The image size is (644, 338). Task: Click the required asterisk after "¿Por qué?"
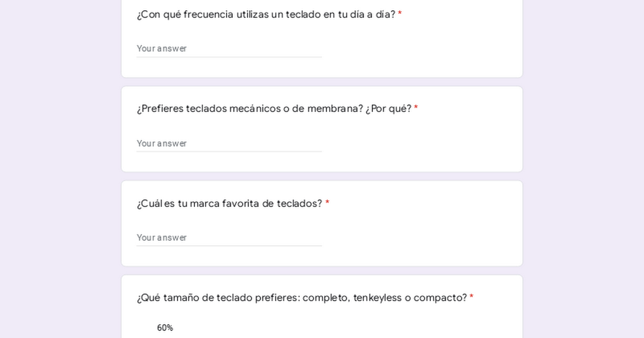416,108
